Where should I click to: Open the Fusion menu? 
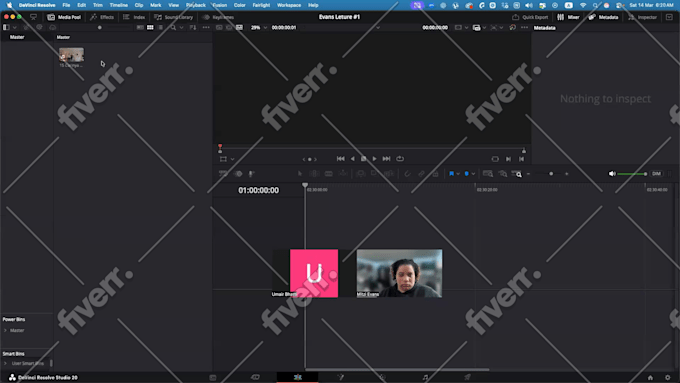(x=219, y=5)
